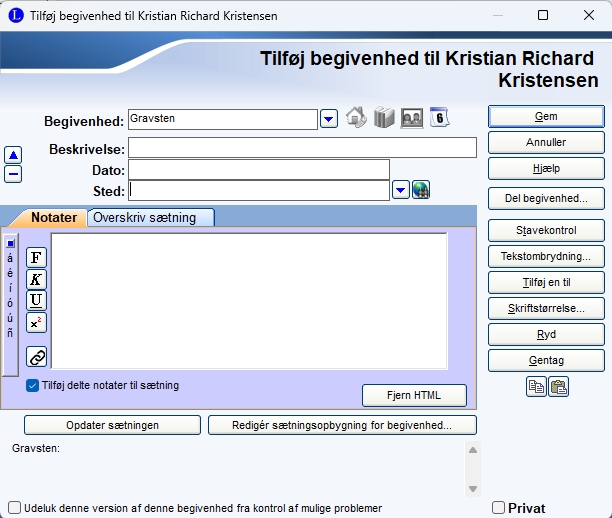
Task: Expand the Sted dropdown arrow
Action: pyautogui.click(x=400, y=190)
